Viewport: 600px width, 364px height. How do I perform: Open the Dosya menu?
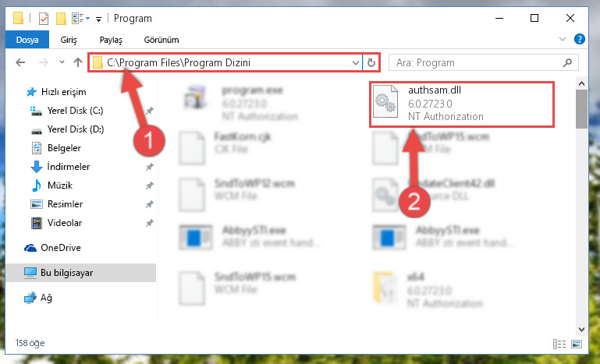(27, 40)
